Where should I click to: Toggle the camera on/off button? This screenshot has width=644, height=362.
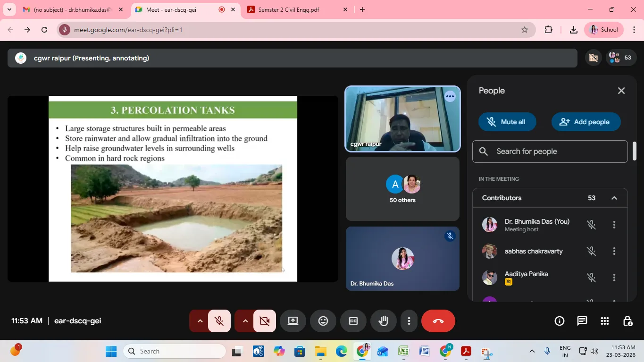point(264,321)
